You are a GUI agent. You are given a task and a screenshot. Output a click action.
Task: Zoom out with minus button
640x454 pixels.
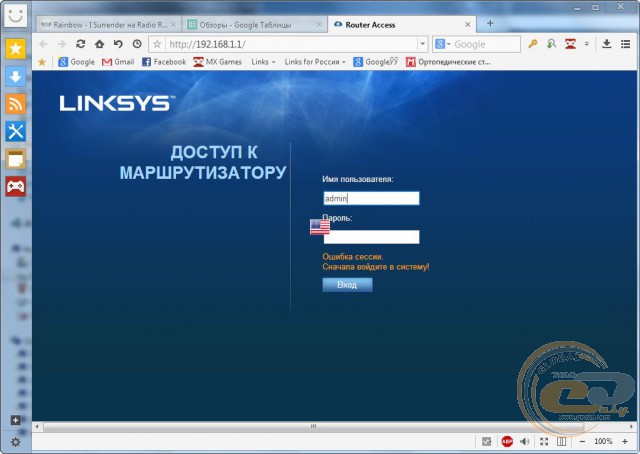(x=582, y=441)
